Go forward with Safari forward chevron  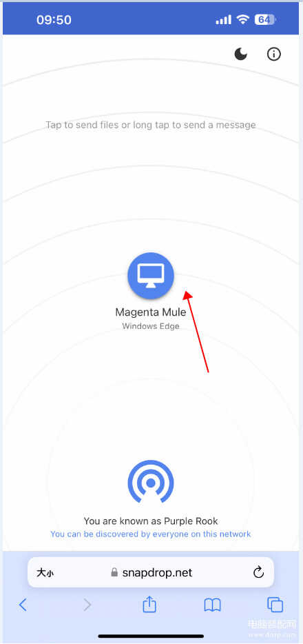click(x=87, y=605)
